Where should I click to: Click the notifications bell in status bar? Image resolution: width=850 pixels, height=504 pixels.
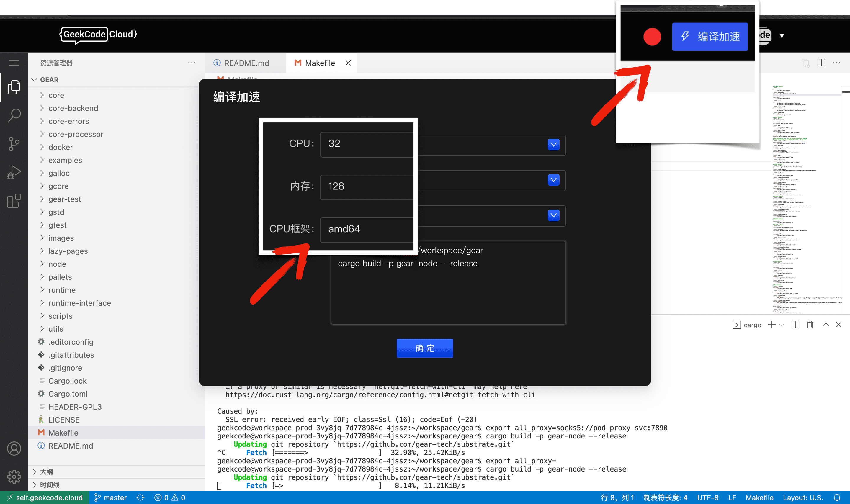coord(837,498)
